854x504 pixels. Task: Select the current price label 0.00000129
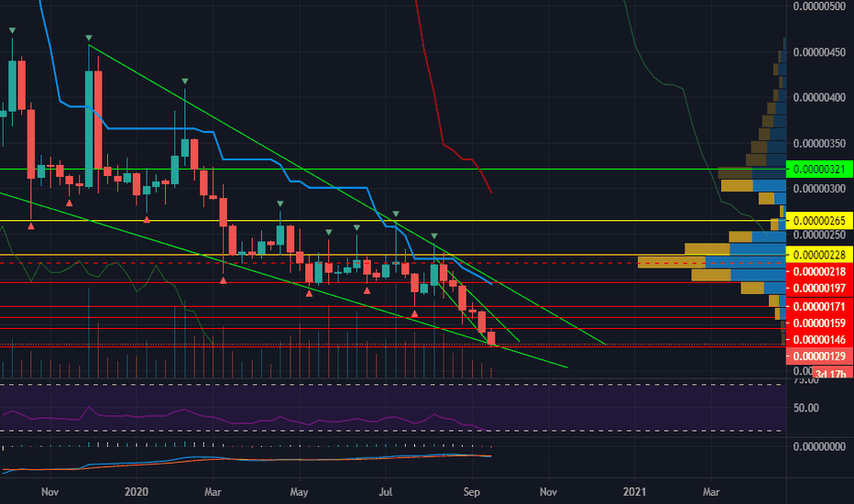tap(820, 356)
